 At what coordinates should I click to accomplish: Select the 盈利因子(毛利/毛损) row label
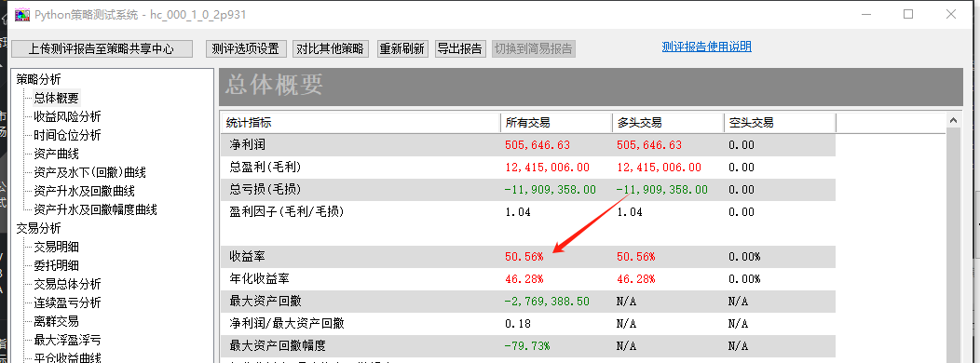(x=287, y=212)
